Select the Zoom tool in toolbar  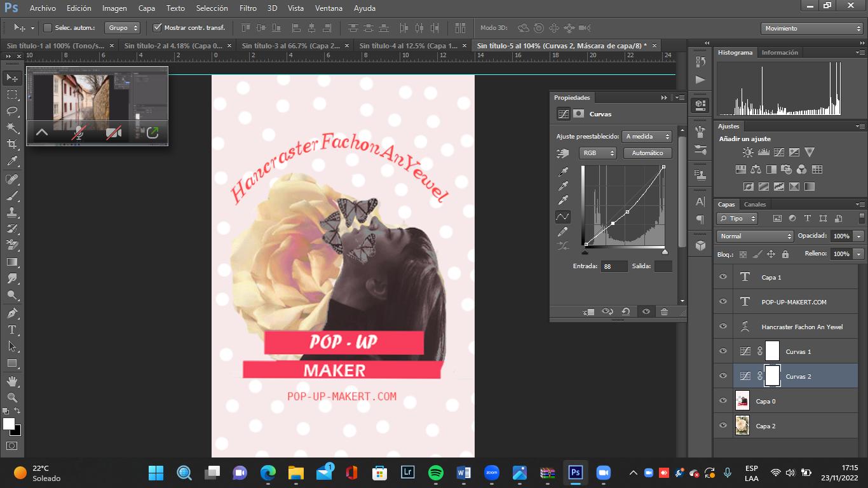tap(11, 397)
